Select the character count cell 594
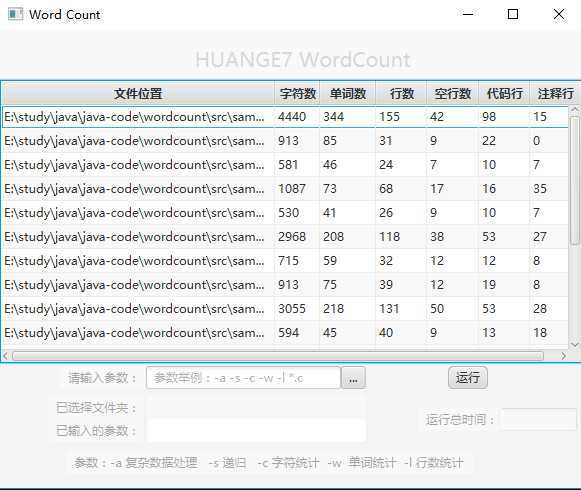This screenshot has width=581, height=490. point(297,332)
